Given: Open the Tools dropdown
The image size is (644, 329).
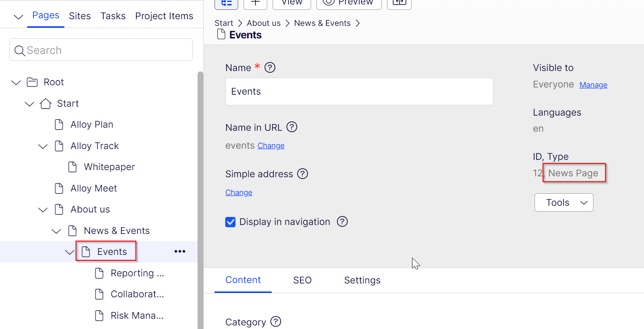Looking at the screenshot, I should point(564,203).
